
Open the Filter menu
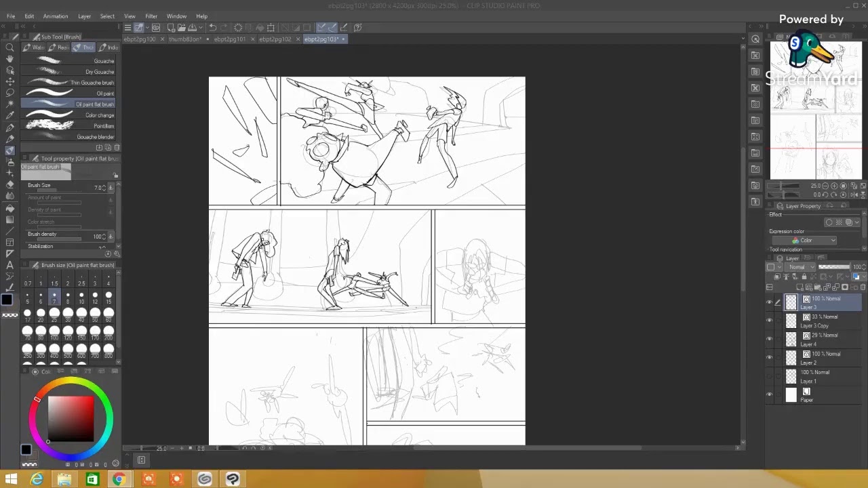(151, 16)
